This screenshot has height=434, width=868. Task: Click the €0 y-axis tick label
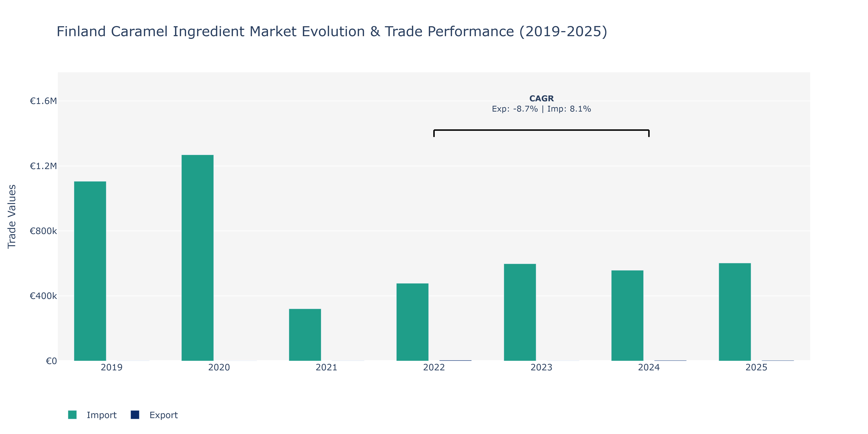click(51, 361)
